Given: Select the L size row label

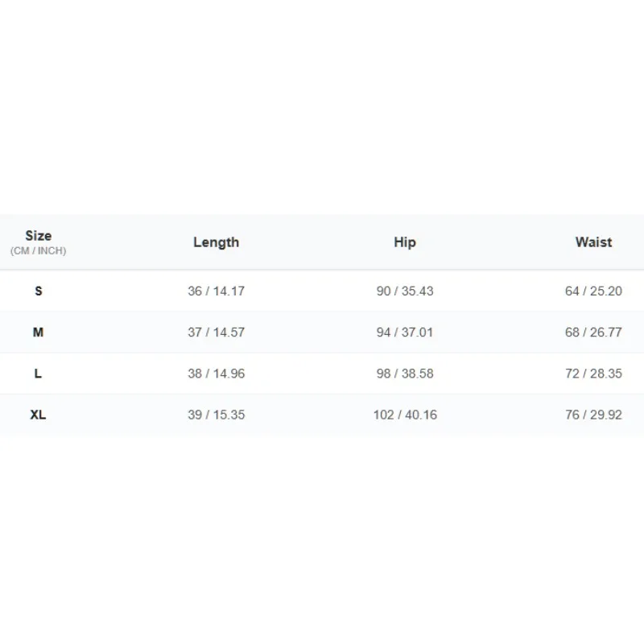Looking at the screenshot, I should click(x=38, y=374).
